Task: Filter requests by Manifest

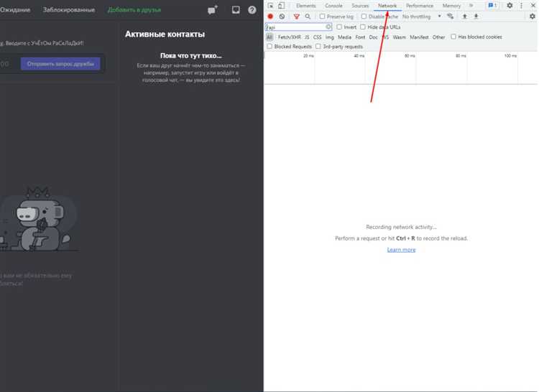Action: point(419,37)
